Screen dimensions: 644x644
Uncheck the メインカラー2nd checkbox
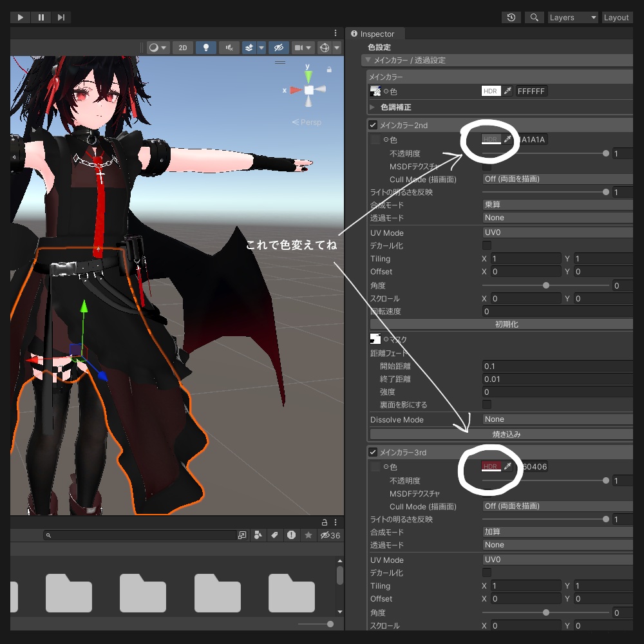pos(372,125)
